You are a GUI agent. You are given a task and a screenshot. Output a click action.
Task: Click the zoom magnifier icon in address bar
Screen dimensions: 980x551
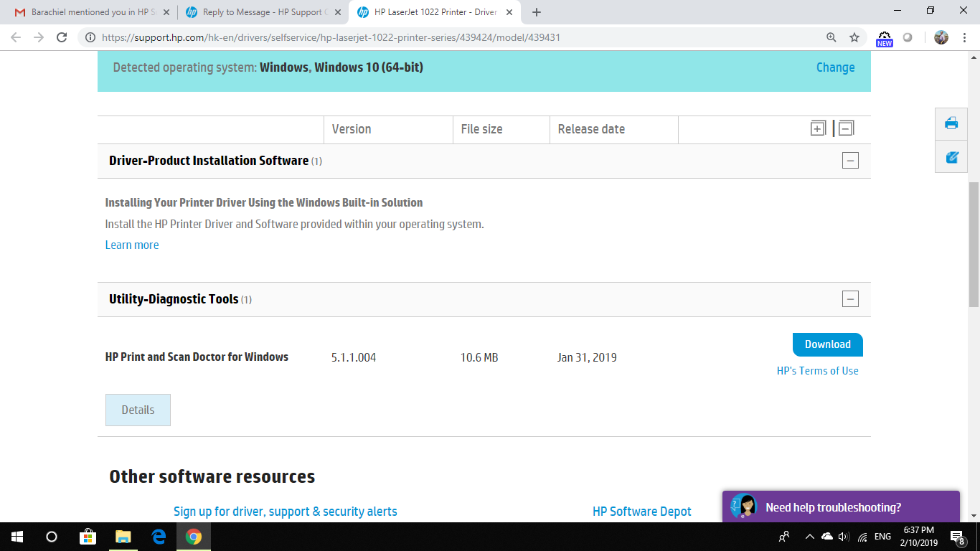coord(831,37)
